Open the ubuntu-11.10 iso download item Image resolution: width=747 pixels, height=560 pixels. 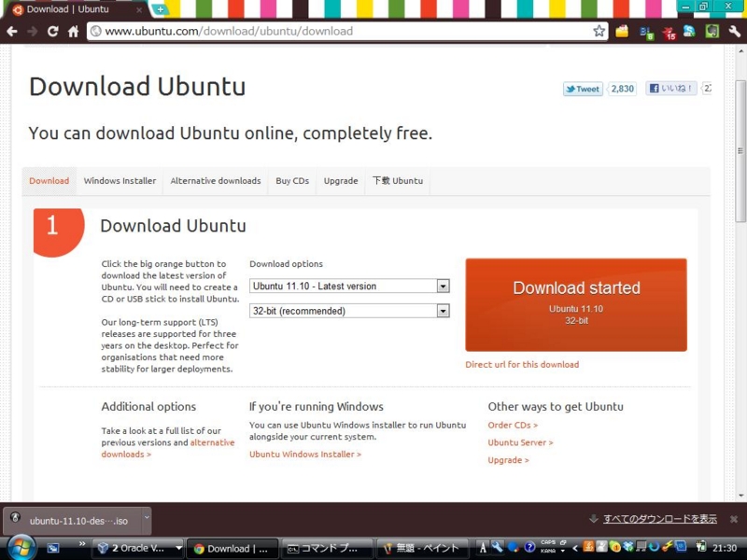(x=73, y=521)
